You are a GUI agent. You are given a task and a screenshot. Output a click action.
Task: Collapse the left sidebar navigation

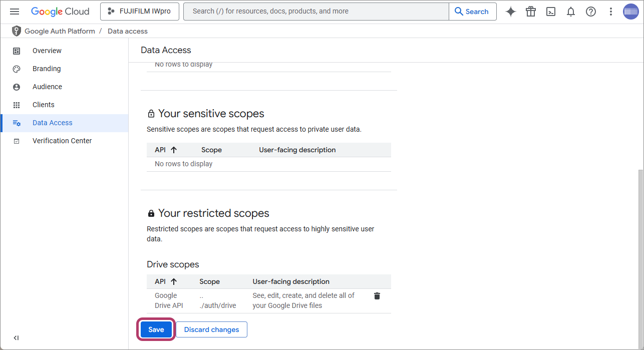tap(16, 338)
